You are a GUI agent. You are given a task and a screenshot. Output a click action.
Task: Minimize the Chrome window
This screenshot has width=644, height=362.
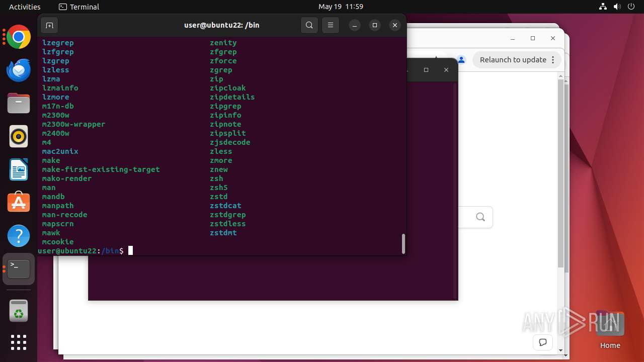click(513, 39)
